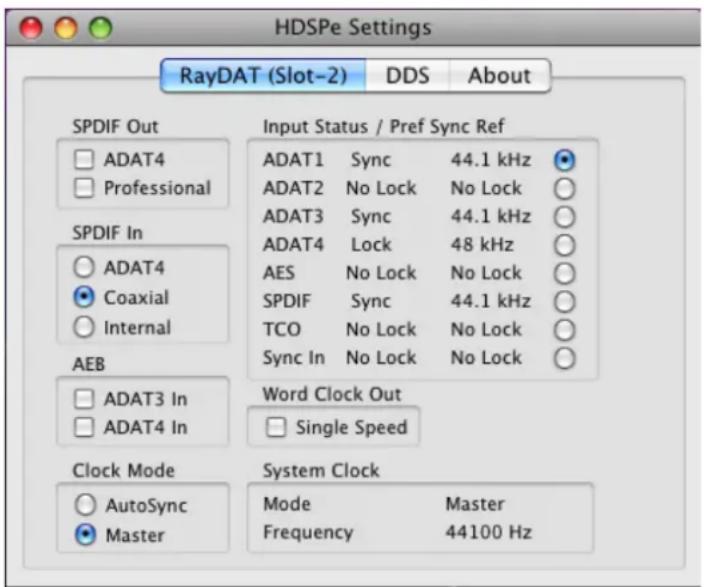Click ADAT1 row's 44.1 kHz value
This screenshot has width=704, height=587.
pyautogui.click(x=491, y=160)
